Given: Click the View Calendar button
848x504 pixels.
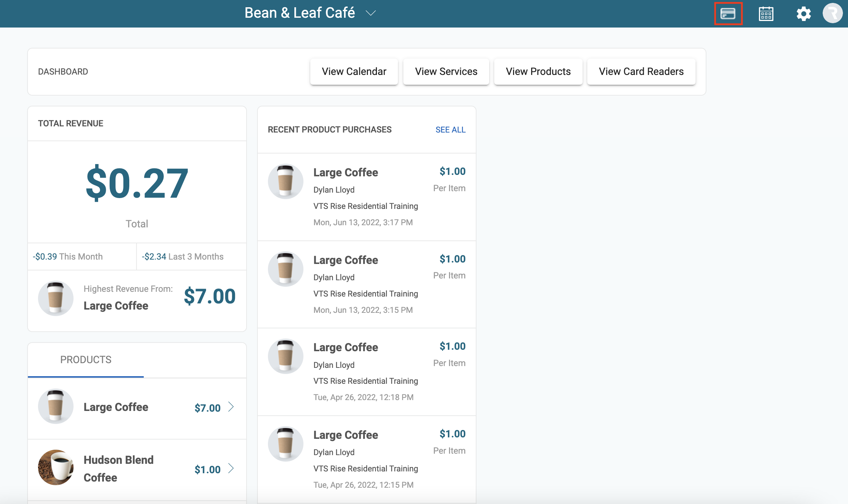Looking at the screenshot, I should tap(354, 72).
